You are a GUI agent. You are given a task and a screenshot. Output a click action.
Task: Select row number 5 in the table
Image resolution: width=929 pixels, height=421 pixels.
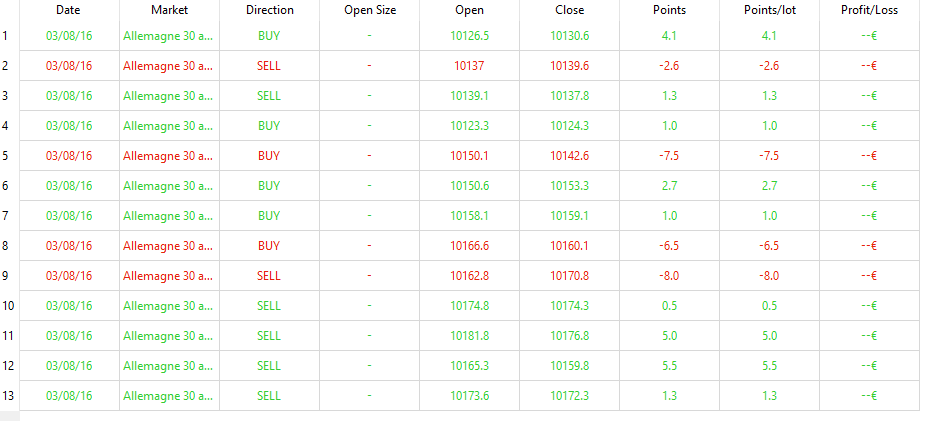(6, 156)
